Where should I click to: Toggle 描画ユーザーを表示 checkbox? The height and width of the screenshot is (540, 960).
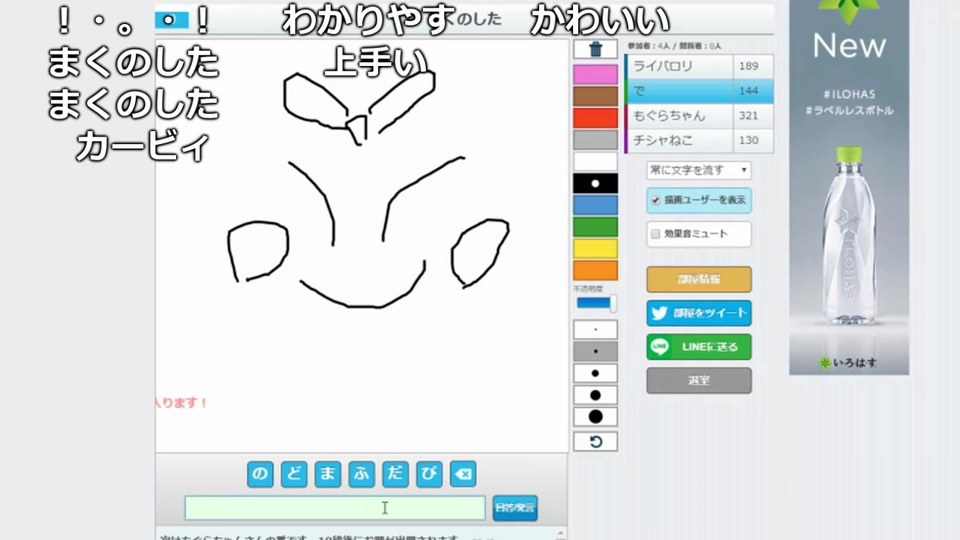point(656,200)
